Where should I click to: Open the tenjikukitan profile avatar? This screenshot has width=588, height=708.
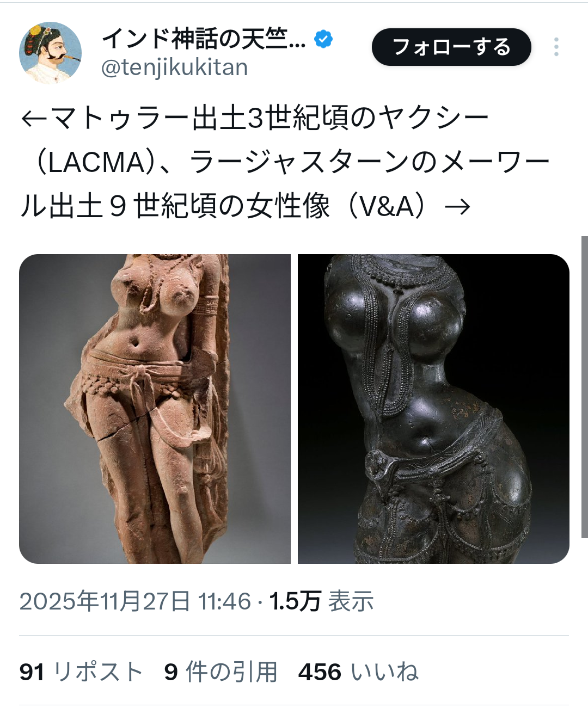tap(50, 52)
